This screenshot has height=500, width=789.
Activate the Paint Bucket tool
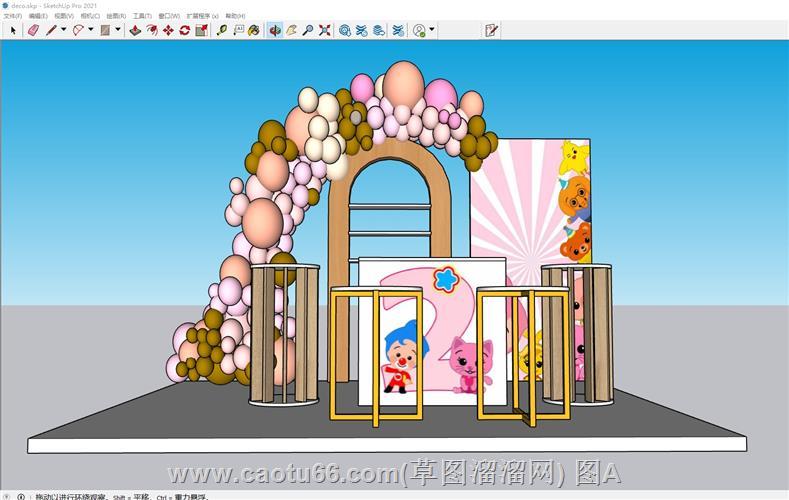pyautogui.click(x=254, y=31)
